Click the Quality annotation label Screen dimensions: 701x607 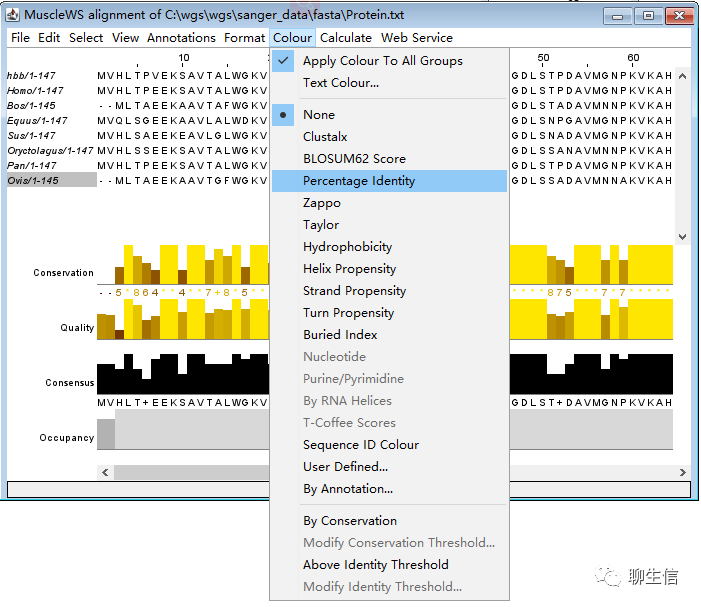(77, 328)
